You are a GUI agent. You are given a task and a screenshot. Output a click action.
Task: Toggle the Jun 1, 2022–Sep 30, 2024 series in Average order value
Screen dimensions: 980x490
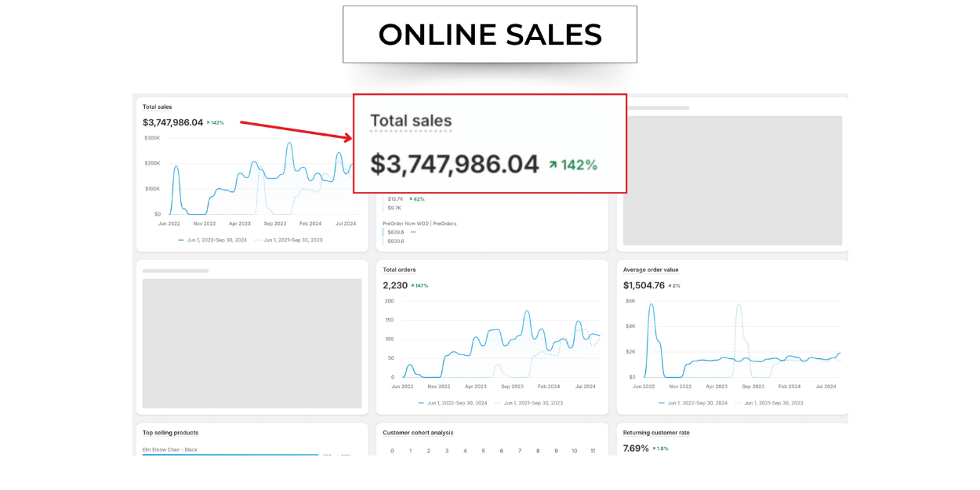pos(697,403)
